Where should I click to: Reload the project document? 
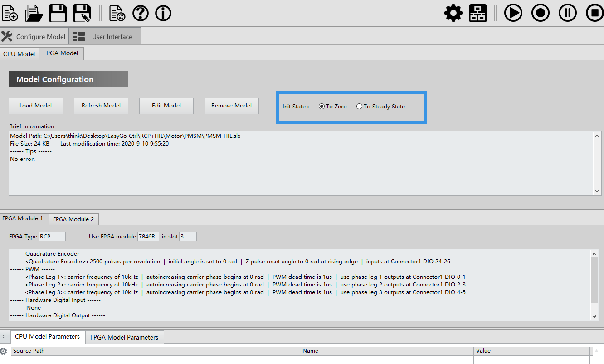[117, 13]
